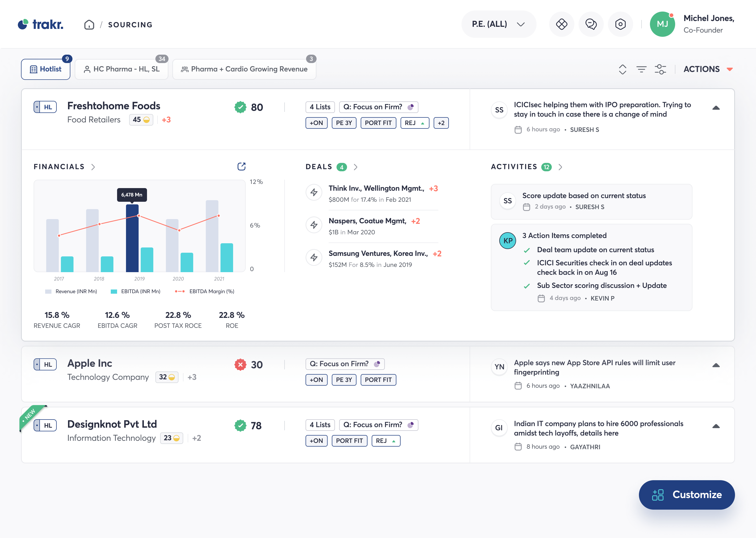This screenshot has height=538, width=756.
Task: Switch to the Hotlist tab
Action: click(45, 69)
